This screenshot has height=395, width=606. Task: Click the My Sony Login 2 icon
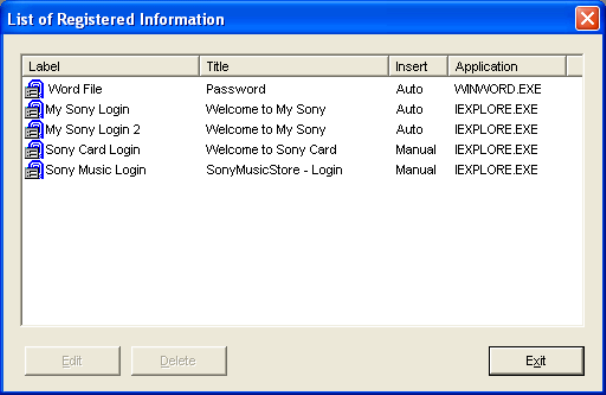[34, 129]
